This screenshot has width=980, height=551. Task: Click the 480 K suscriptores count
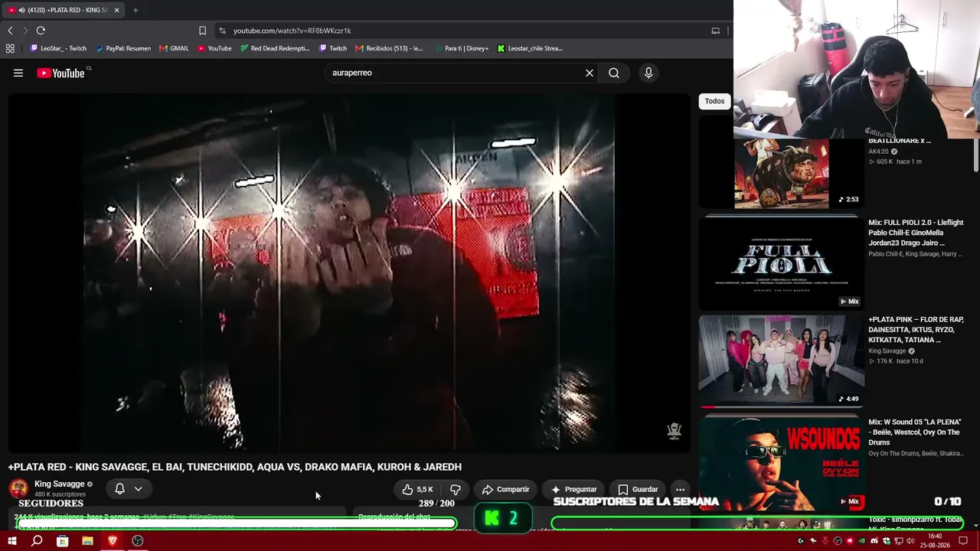tap(60, 494)
